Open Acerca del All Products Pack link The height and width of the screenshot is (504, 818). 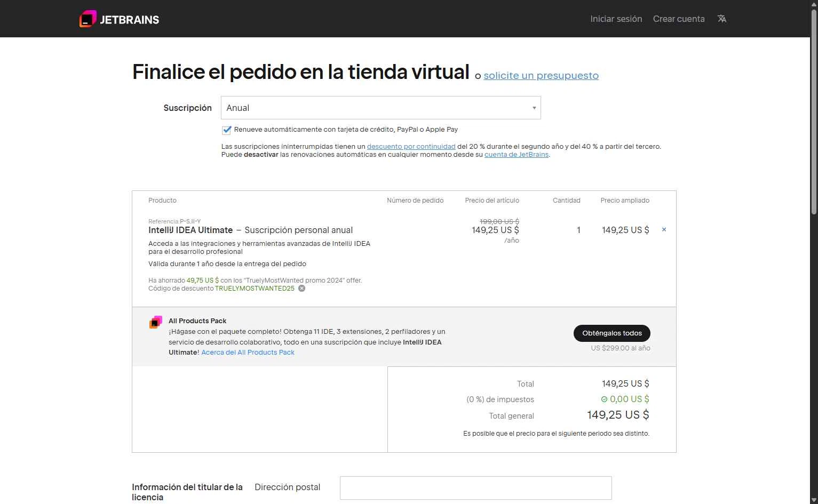(248, 353)
